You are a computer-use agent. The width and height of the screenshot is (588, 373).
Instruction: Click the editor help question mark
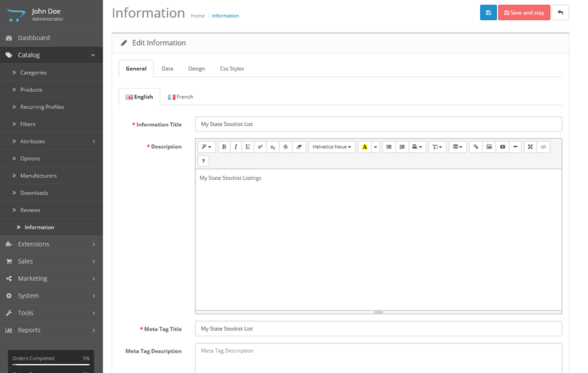203,161
